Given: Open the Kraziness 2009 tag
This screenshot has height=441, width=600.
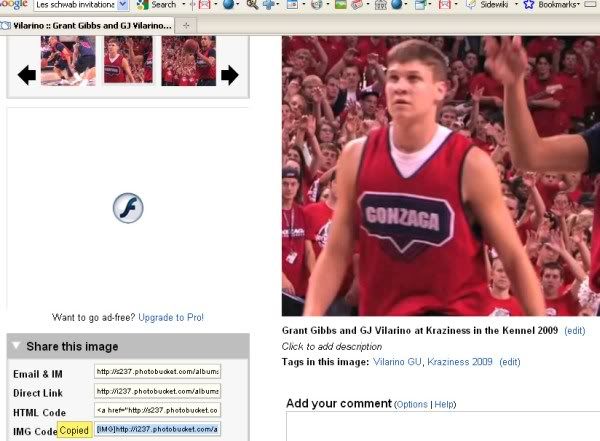Looking at the screenshot, I should [460, 362].
